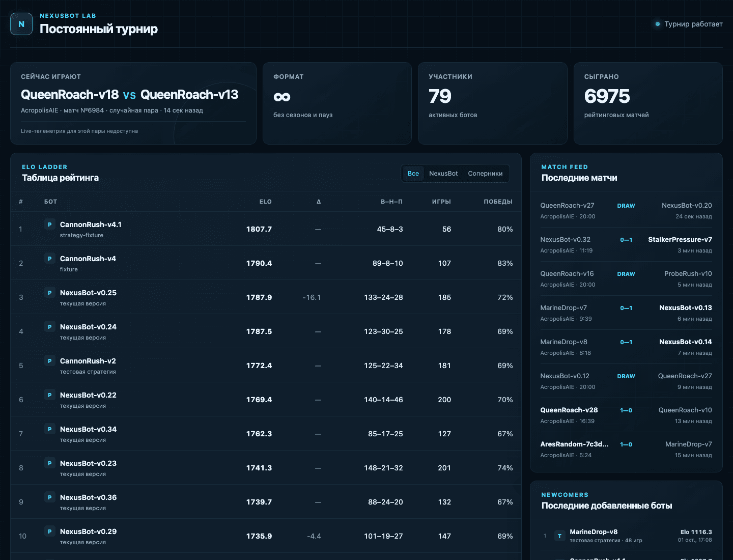The width and height of the screenshot is (733, 560).
Task: Click the -4.4 delta of NexusBot-v0.29
Action: click(314, 536)
